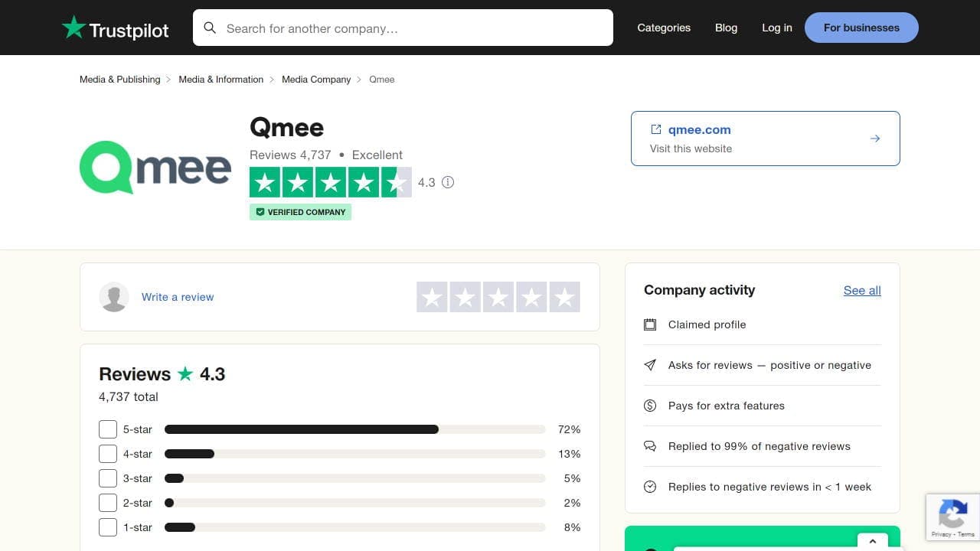Click the user avatar icon beside Write a review
980x551 pixels.
tap(114, 297)
